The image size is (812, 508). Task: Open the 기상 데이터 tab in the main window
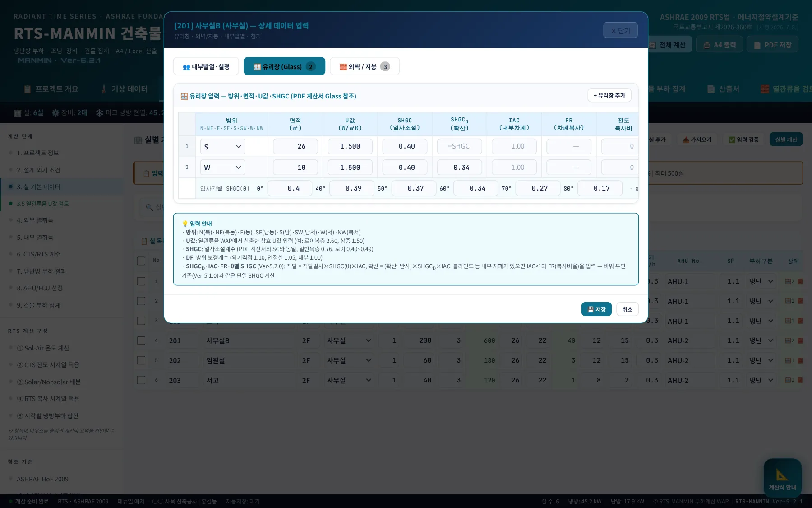(125, 89)
